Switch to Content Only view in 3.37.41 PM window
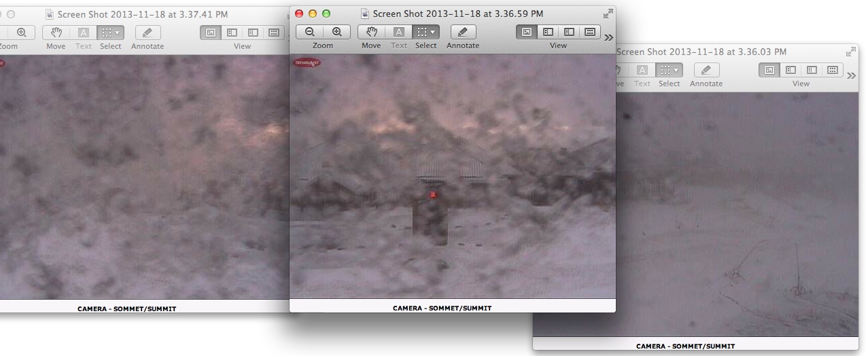 [211, 32]
